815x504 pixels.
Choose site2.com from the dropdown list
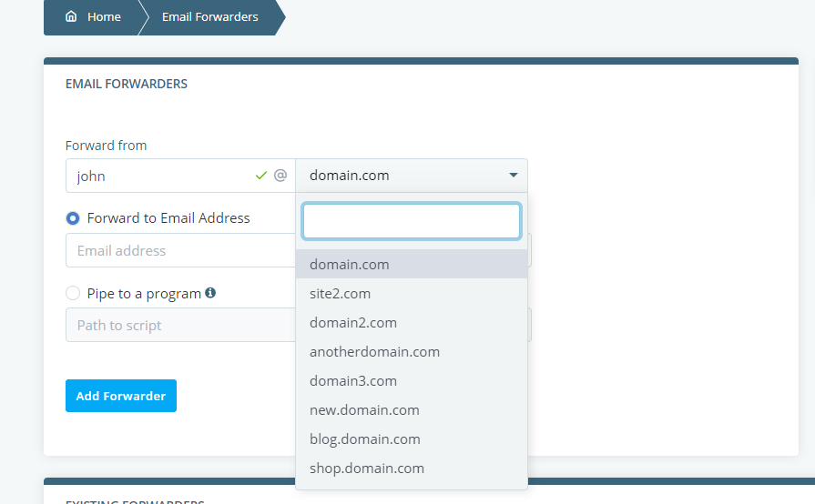[412, 293]
